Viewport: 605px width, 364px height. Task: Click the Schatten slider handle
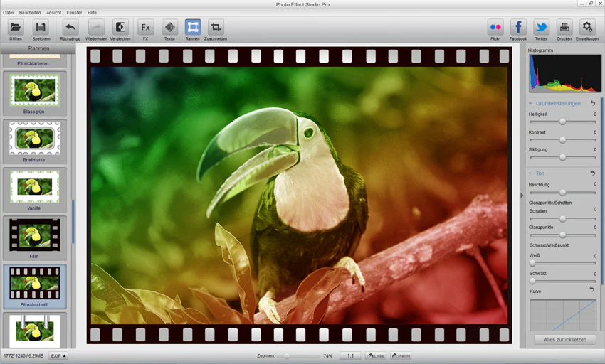coord(562,219)
